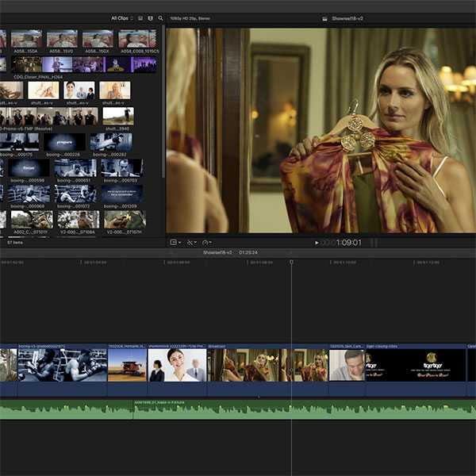Click the Showreel18-v2 timeline title
The height and width of the screenshot is (476, 476).
click(x=217, y=252)
